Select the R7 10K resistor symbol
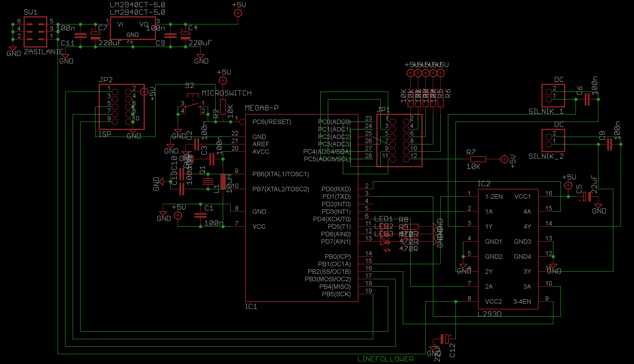Image resolution: width=634 pixels, height=364 pixels. pos(478,159)
